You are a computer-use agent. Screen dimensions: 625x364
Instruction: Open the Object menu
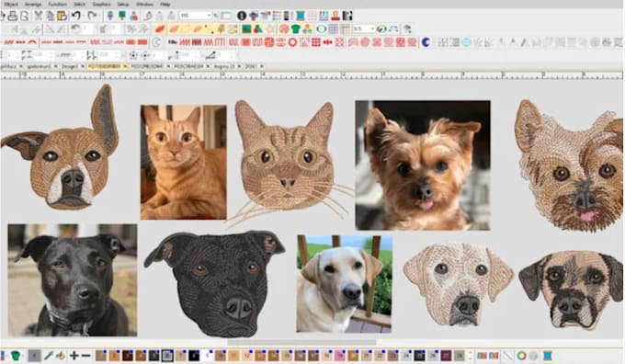coord(11,4)
